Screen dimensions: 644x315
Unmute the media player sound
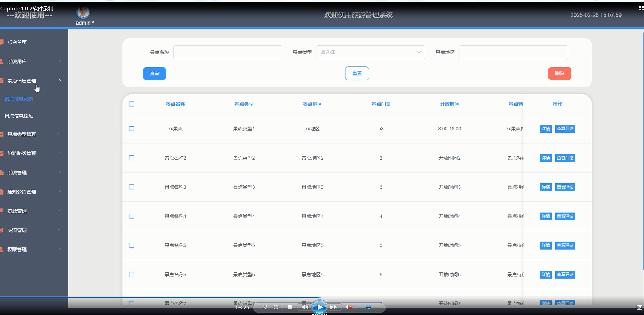click(349, 307)
